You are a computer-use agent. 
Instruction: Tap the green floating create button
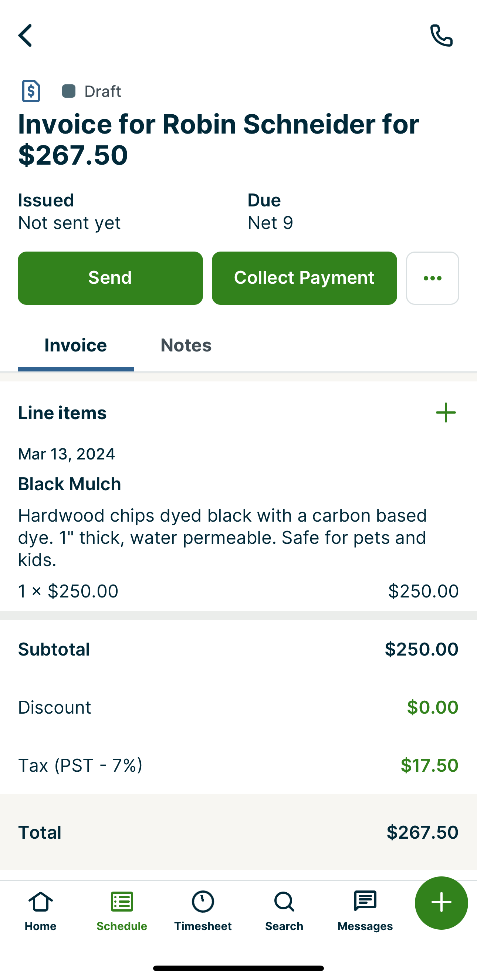coord(441,902)
